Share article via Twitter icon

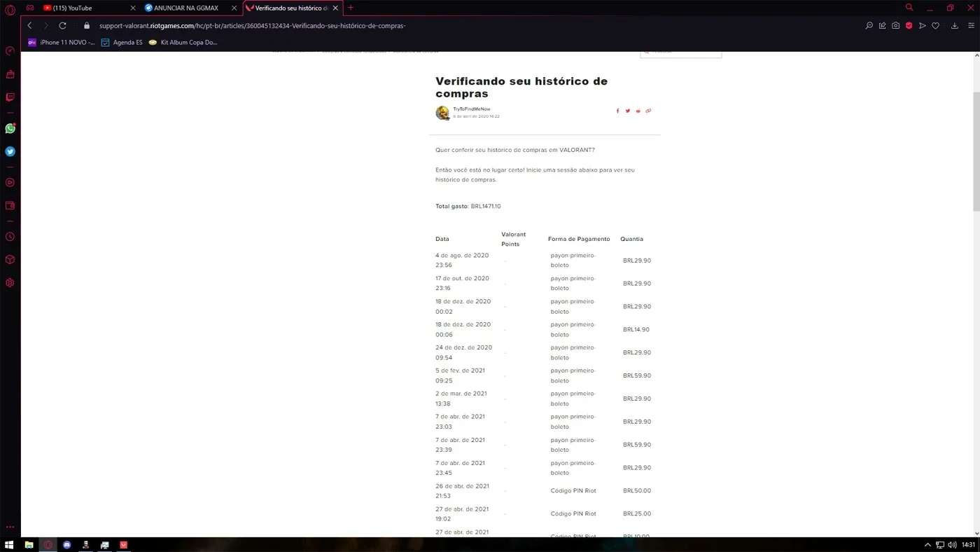(x=627, y=111)
